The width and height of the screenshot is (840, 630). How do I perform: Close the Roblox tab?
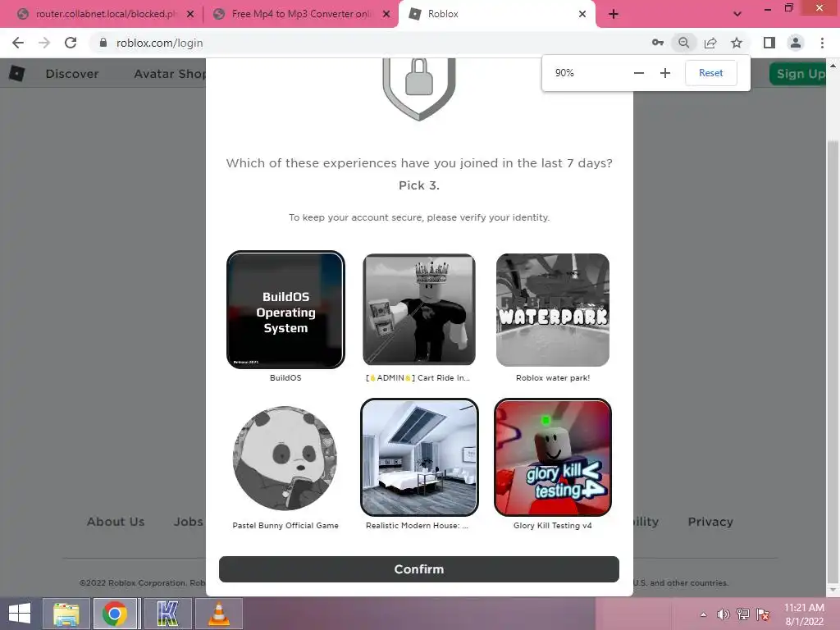(x=582, y=14)
